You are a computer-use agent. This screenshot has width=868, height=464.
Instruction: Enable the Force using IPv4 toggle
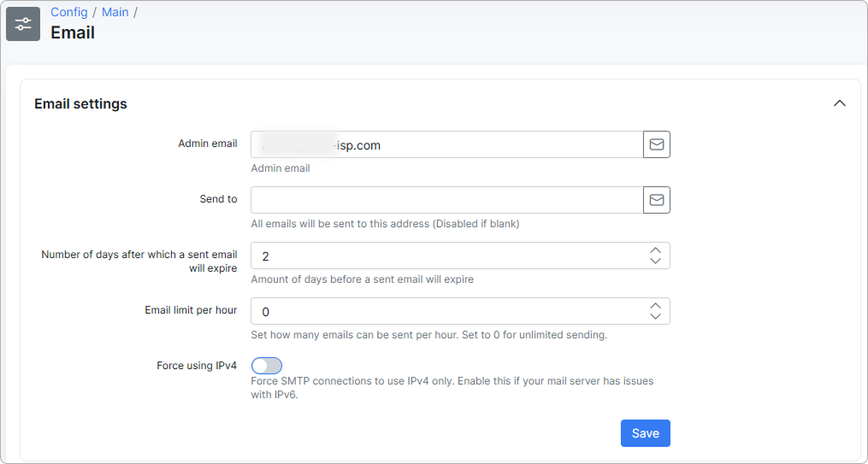[267, 366]
